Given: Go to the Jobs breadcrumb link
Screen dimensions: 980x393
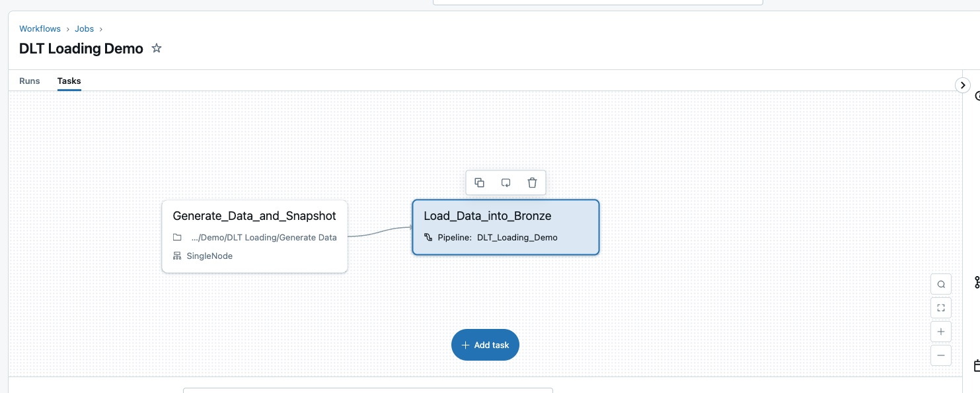Looking at the screenshot, I should 84,29.
